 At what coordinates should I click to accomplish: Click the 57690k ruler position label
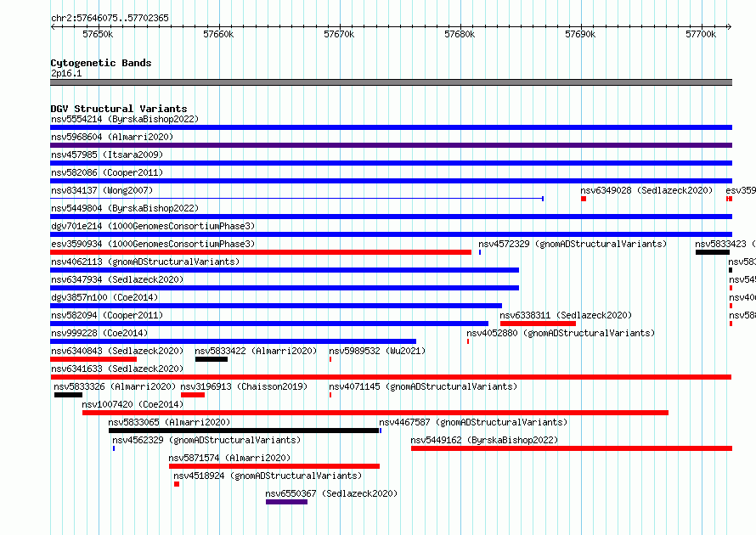tap(580, 34)
